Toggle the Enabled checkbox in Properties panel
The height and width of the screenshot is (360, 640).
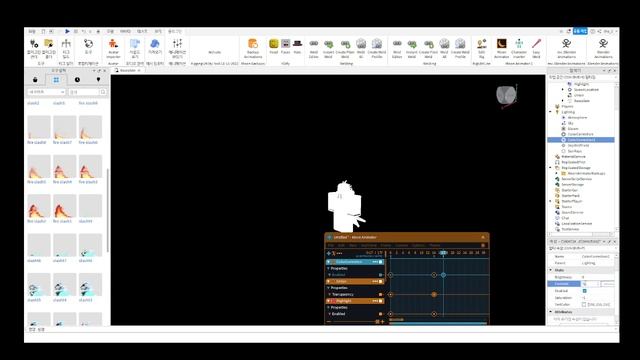pyautogui.click(x=584, y=291)
